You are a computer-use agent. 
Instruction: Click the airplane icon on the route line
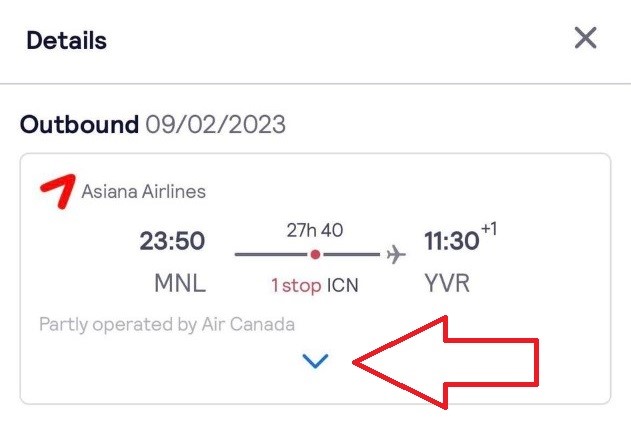[396, 254]
